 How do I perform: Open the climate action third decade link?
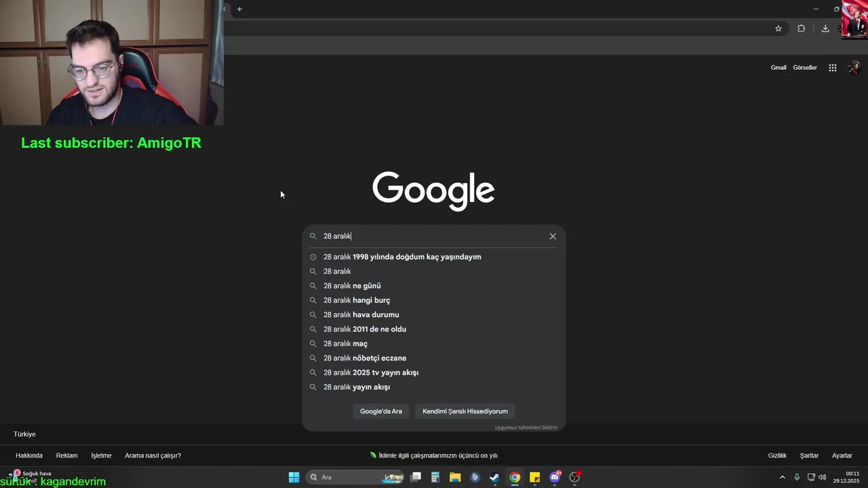434,455
